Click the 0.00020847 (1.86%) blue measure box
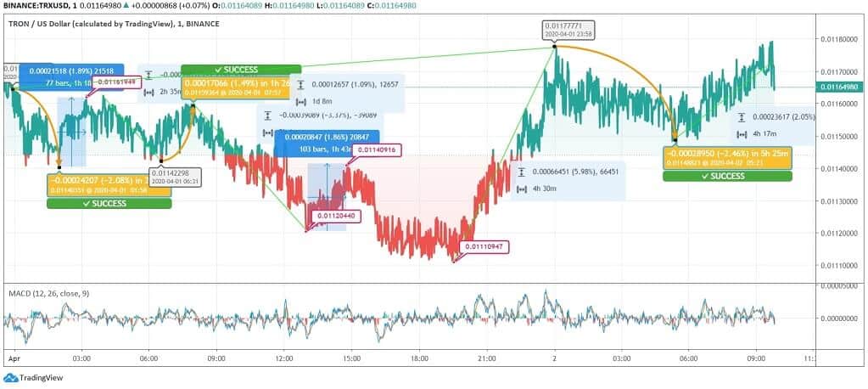This screenshot has width=868, height=389. [327, 143]
